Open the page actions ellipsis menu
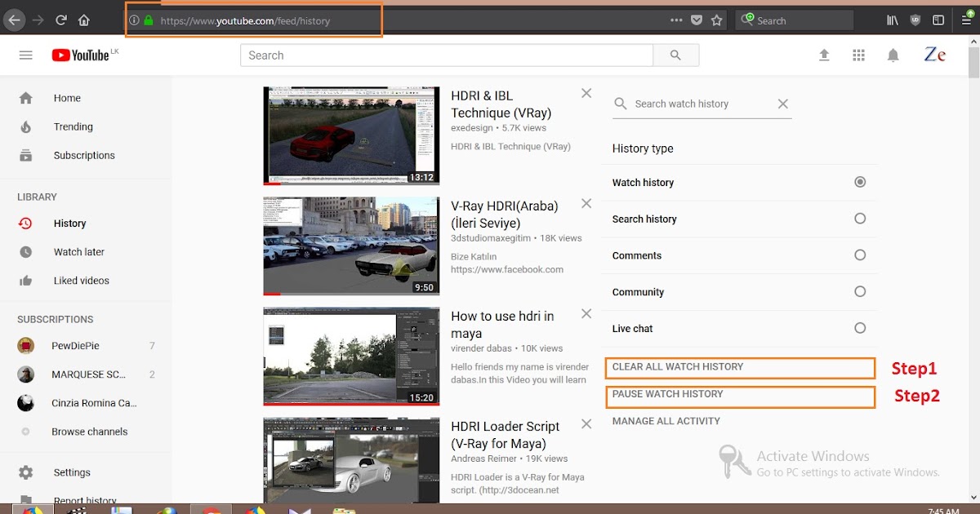Viewport: 980px width, 514px height. [x=676, y=20]
